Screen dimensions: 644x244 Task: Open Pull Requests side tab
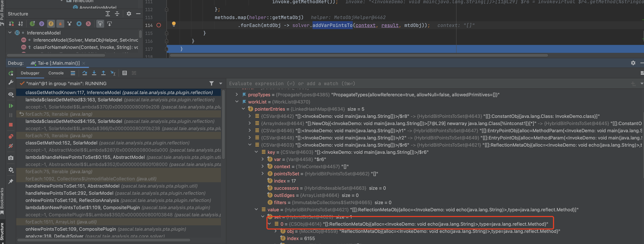2,13
